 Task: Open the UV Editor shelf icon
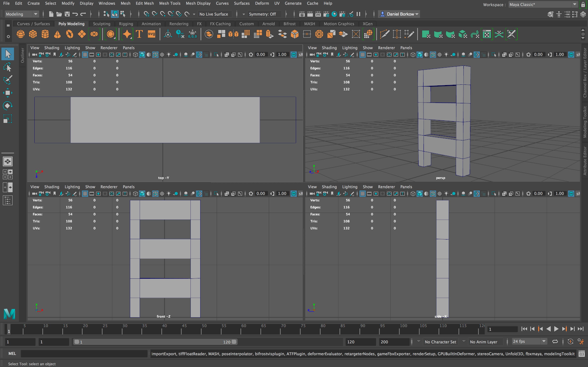click(x=487, y=34)
